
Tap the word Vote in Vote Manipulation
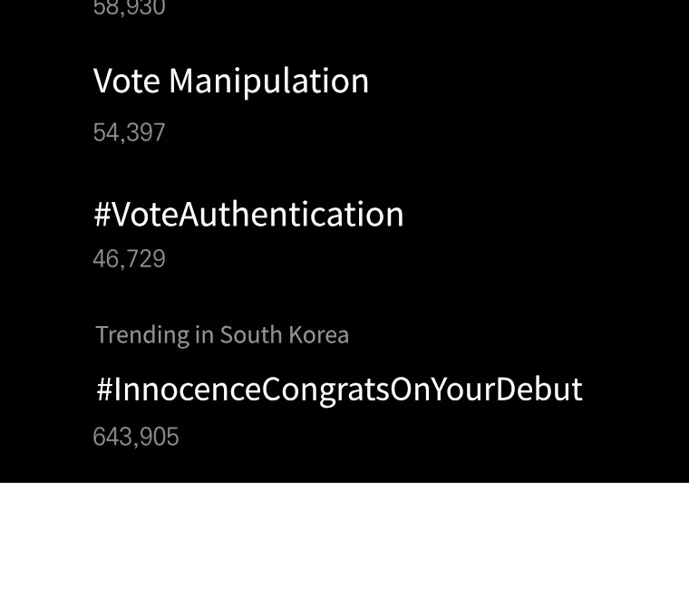[x=127, y=81]
